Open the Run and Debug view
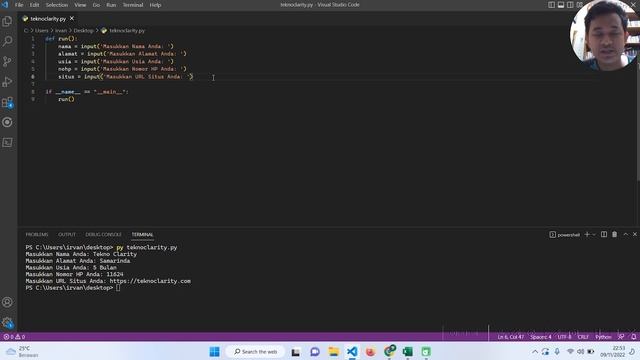The height and width of the screenshot is (360, 640). tap(7, 82)
